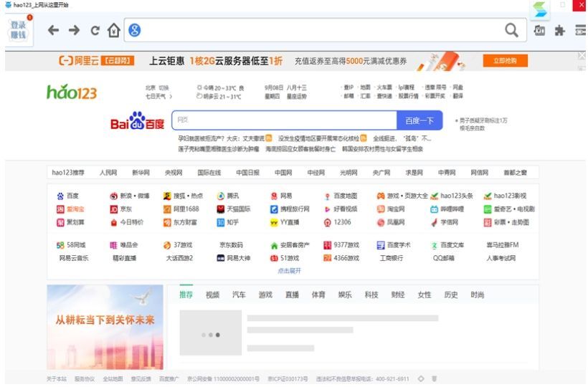Viewport: 588px width, 387px height.
Task: Click the blue site icon in address bar
Action: coord(135,30)
